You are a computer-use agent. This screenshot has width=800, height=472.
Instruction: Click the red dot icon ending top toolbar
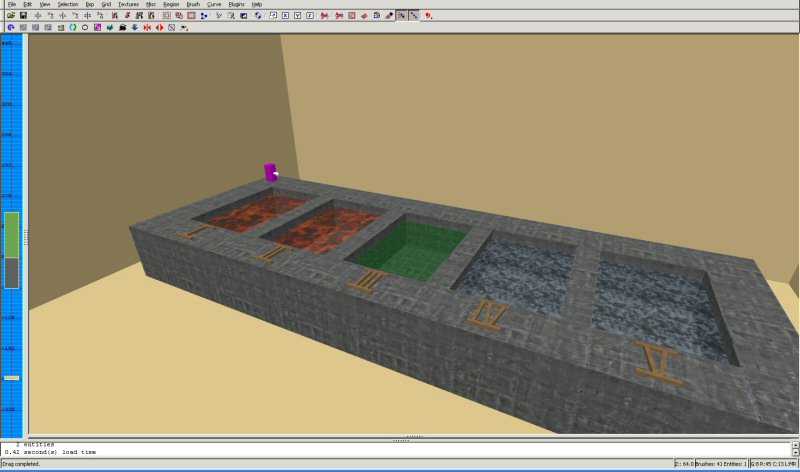428,16
